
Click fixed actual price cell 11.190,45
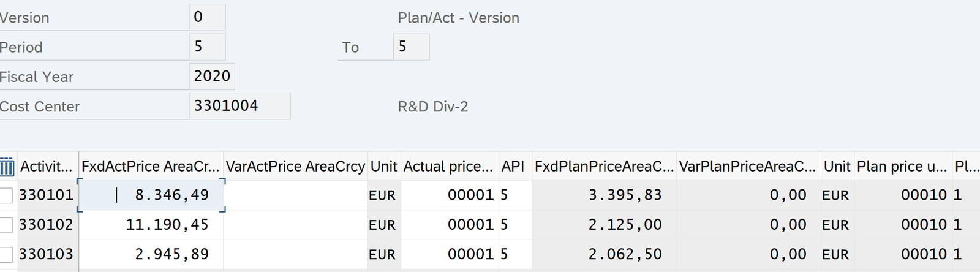click(151, 225)
